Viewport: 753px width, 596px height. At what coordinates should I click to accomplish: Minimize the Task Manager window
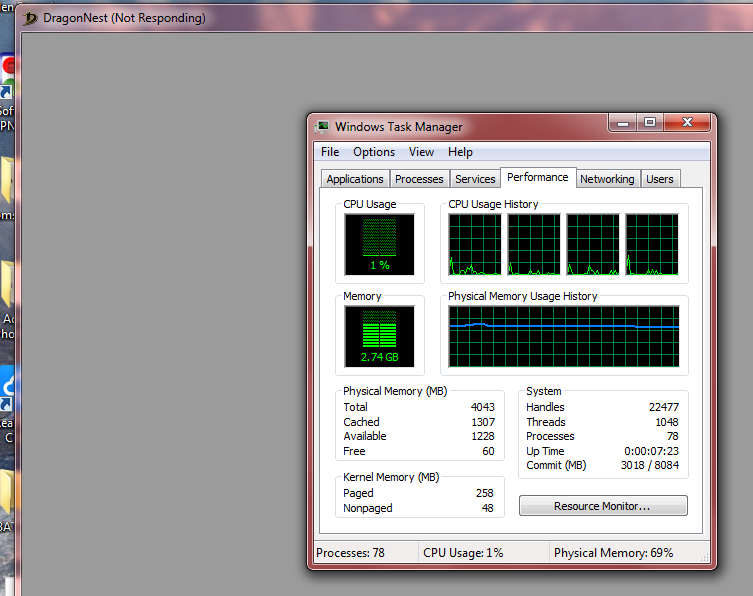623,123
